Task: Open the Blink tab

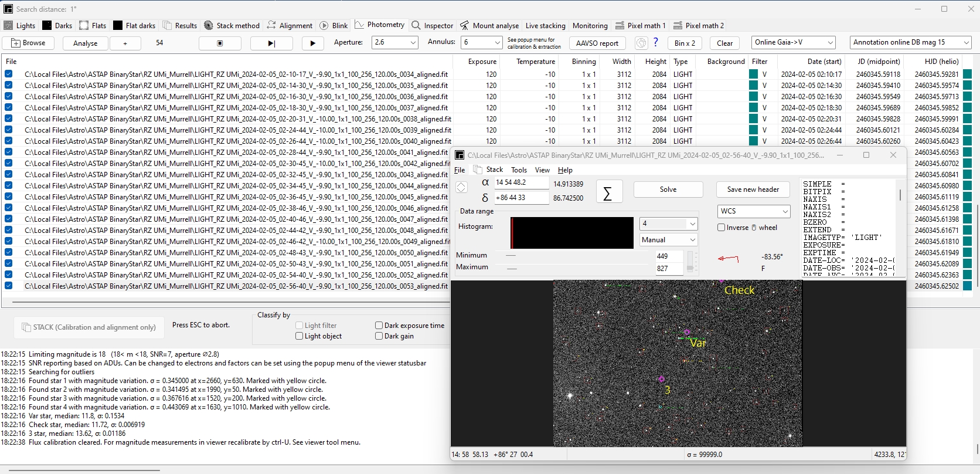Action: pos(334,25)
